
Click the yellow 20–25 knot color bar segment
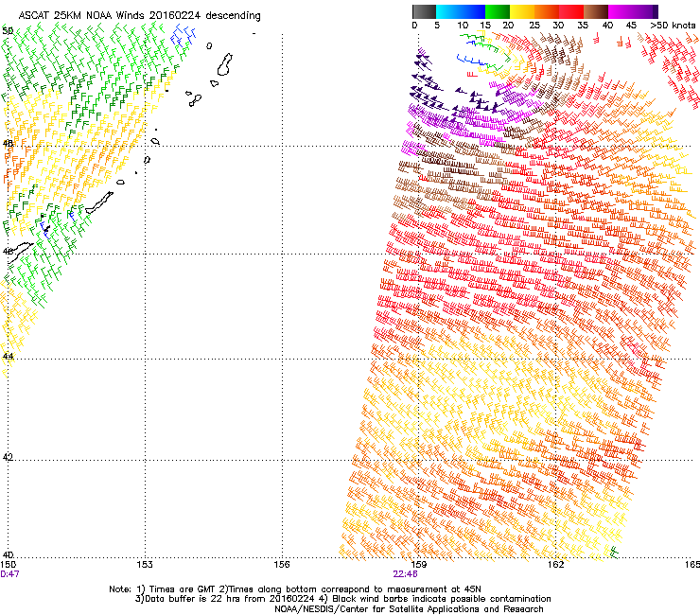click(x=522, y=11)
